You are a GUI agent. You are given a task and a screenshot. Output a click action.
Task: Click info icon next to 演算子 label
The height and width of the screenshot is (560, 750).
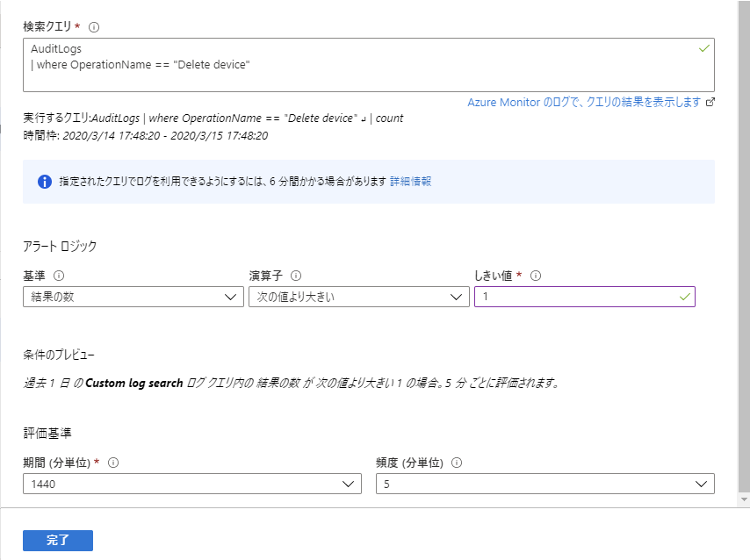(296, 276)
